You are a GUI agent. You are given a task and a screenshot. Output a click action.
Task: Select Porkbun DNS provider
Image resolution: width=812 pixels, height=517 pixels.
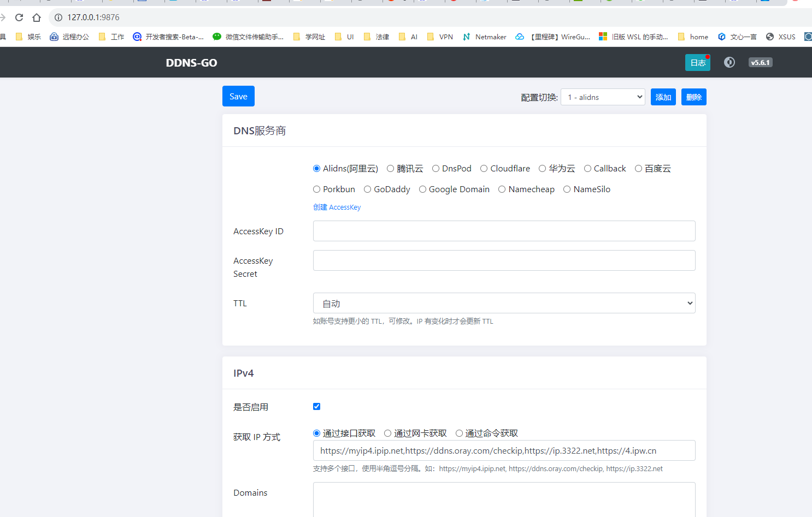(x=316, y=189)
